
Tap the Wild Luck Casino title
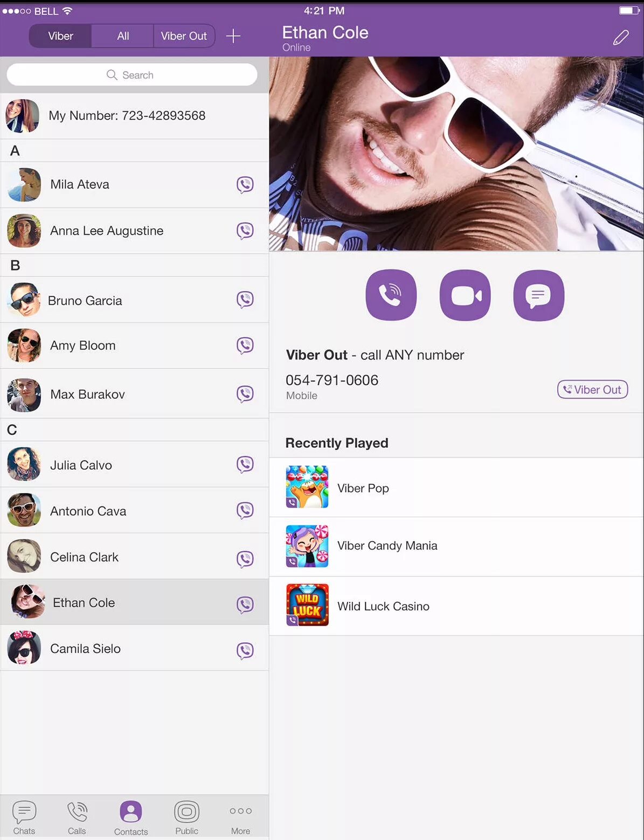383,606
